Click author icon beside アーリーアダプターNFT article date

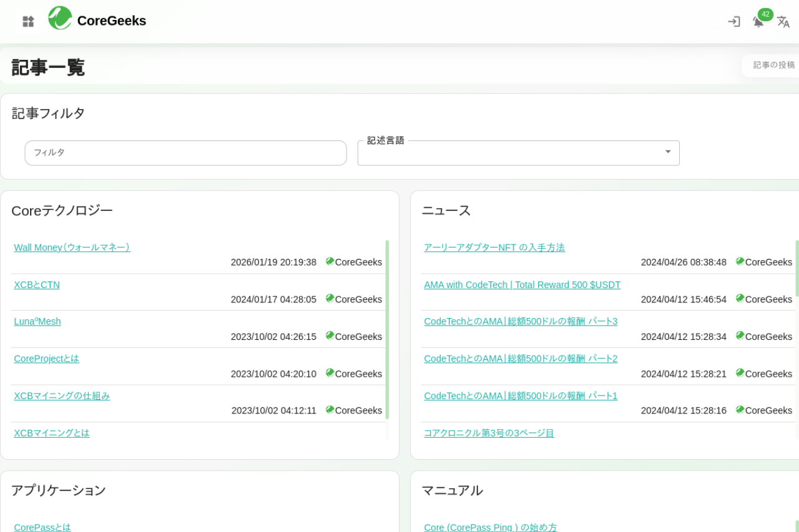point(740,261)
